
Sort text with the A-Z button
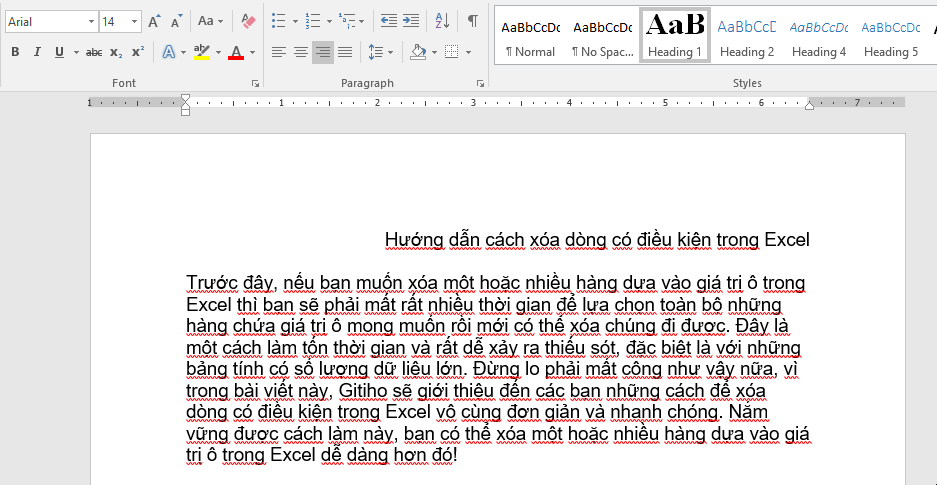[442, 22]
